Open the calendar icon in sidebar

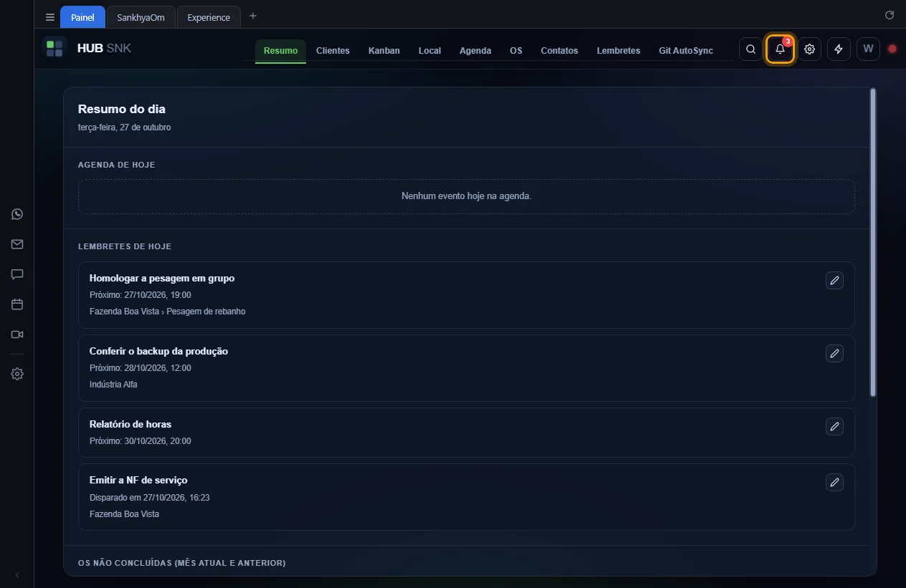click(x=17, y=304)
